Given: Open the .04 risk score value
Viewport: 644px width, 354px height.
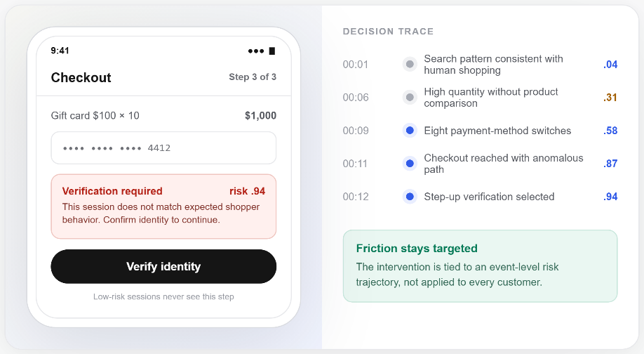Looking at the screenshot, I should coord(610,65).
